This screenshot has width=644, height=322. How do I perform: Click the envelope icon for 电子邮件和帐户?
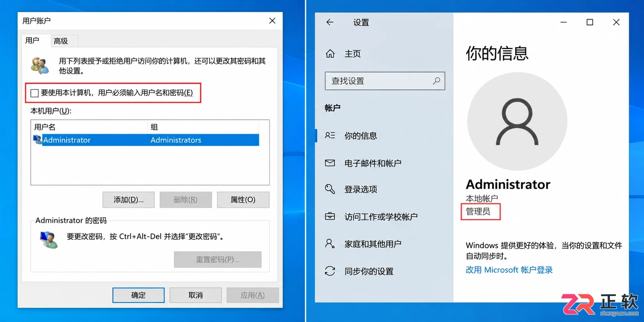click(330, 163)
